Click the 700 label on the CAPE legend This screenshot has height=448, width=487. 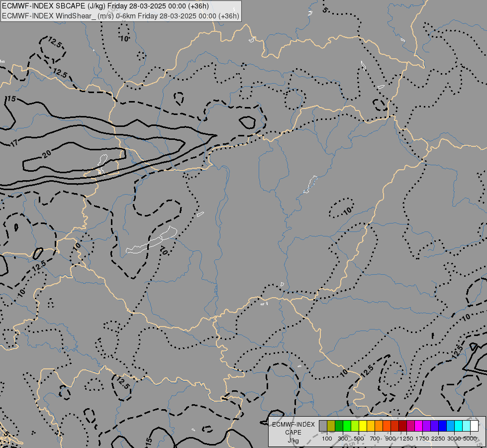(x=375, y=439)
